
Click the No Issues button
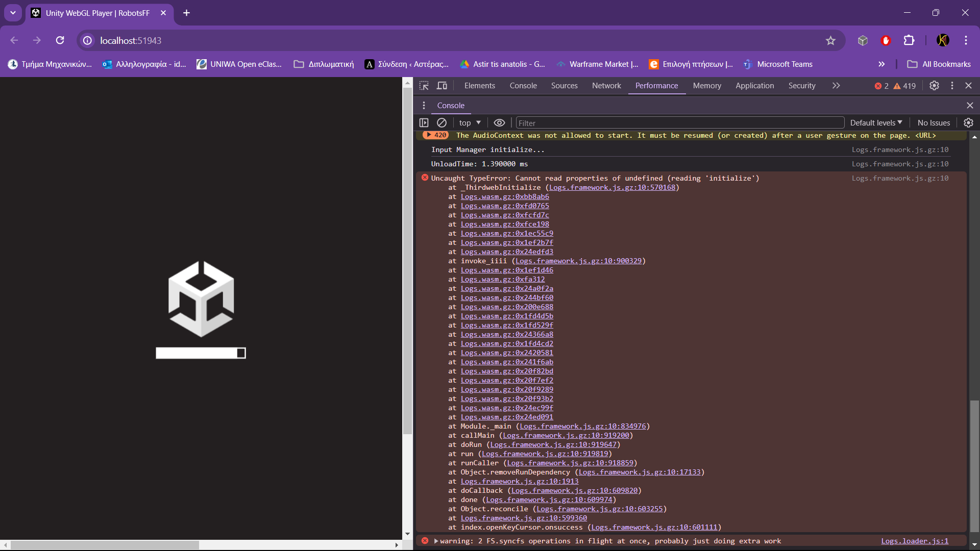pos(934,123)
